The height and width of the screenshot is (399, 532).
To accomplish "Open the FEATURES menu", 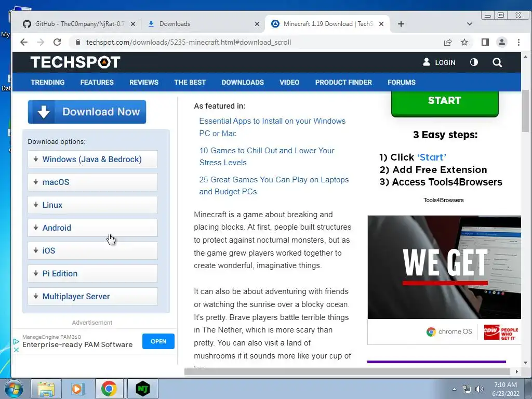I will [x=97, y=82].
